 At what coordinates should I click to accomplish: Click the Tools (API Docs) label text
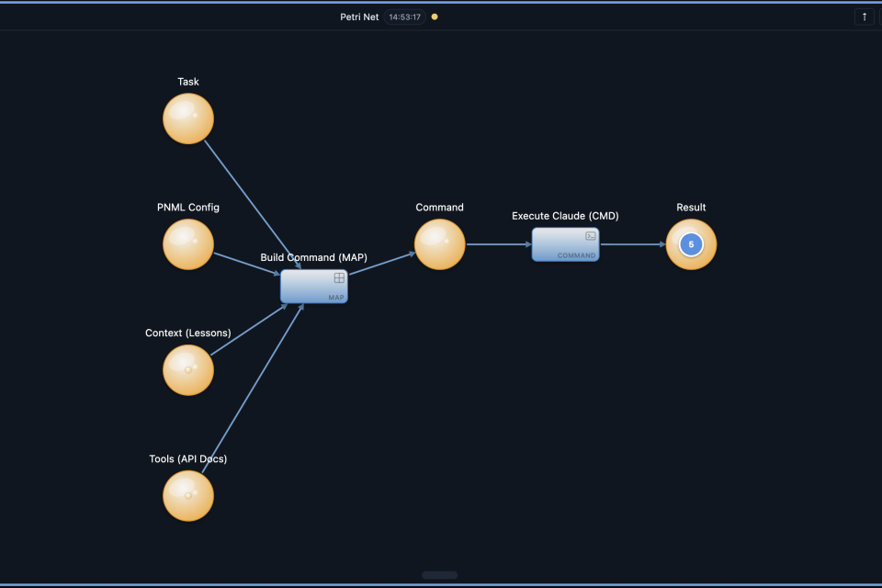[x=188, y=458]
